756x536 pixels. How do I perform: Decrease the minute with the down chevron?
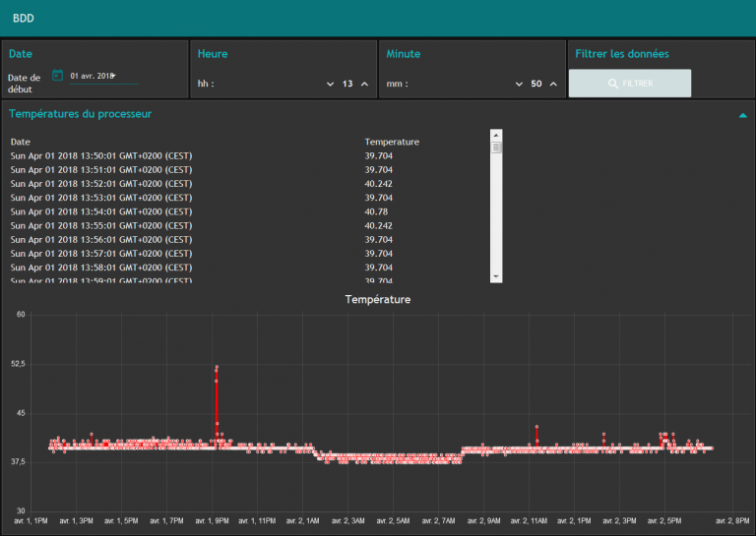519,85
